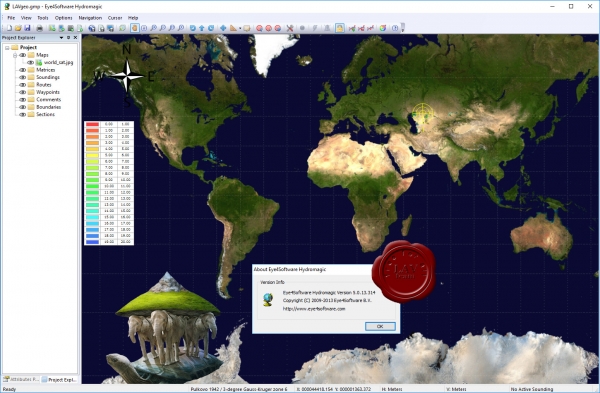This screenshot has height=393, width=600.
Task: Click the crossed tools settings icon
Action: click(290, 28)
